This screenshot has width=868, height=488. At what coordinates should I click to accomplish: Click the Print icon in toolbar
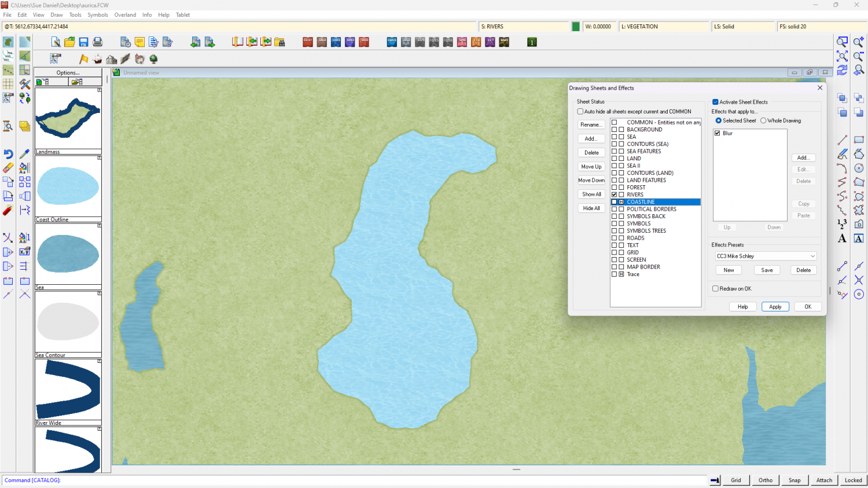coord(97,42)
